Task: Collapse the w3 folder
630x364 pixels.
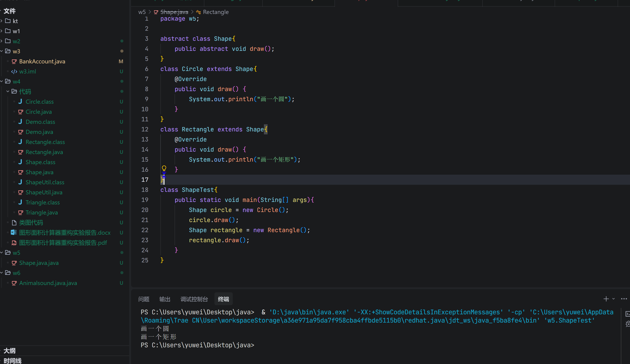Action: [x=16, y=51]
